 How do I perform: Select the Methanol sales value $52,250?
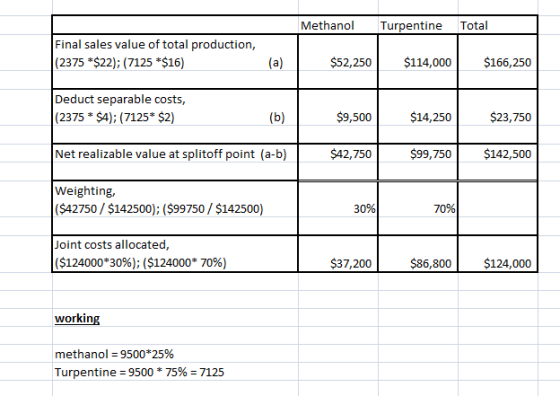[351, 62]
